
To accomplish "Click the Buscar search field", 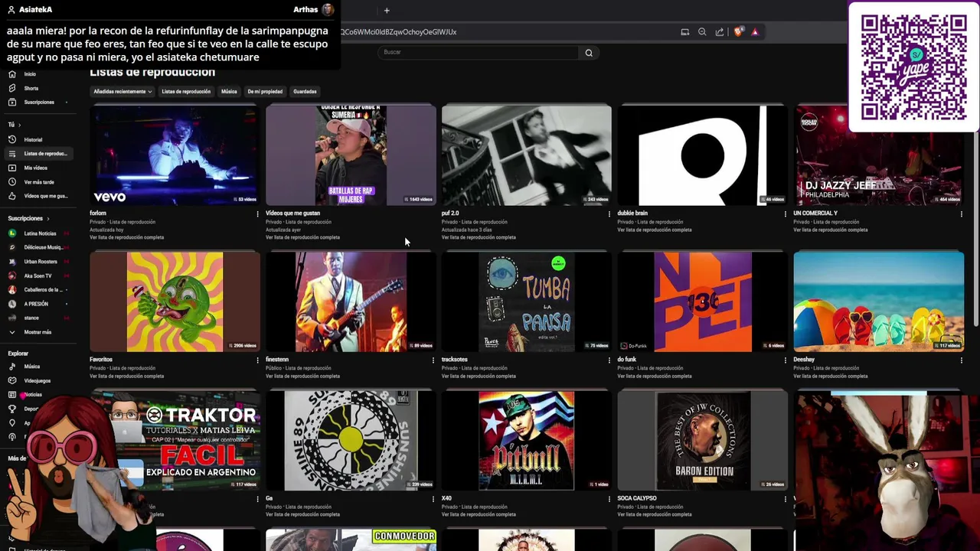I will click(x=479, y=52).
